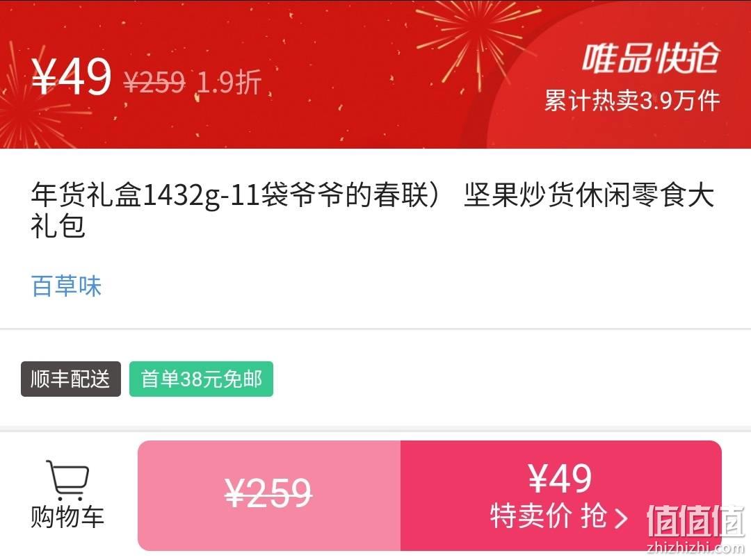Viewport: 751px width, 560px height.
Task: Click the large ¥49 banner price
Action: coord(72,76)
